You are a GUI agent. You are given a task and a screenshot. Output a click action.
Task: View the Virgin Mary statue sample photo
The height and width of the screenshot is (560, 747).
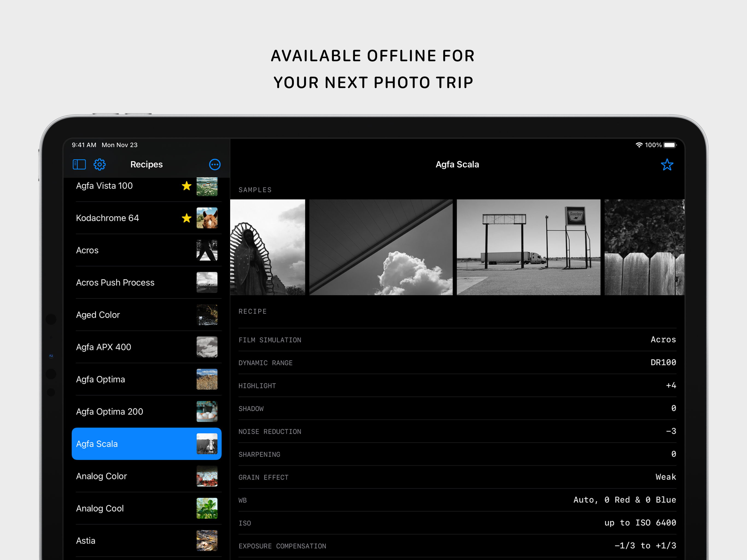pyautogui.click(x=267, y=247)
